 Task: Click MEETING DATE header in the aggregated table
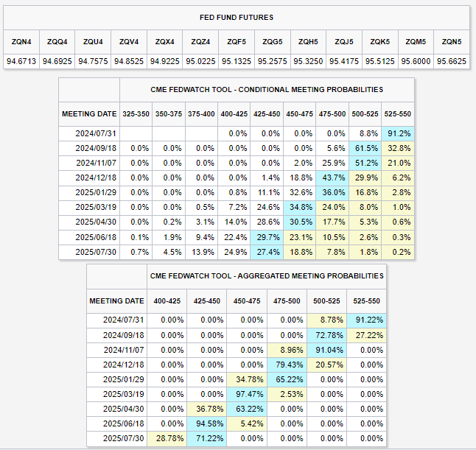pyautogui.click(x=116, y=300)
